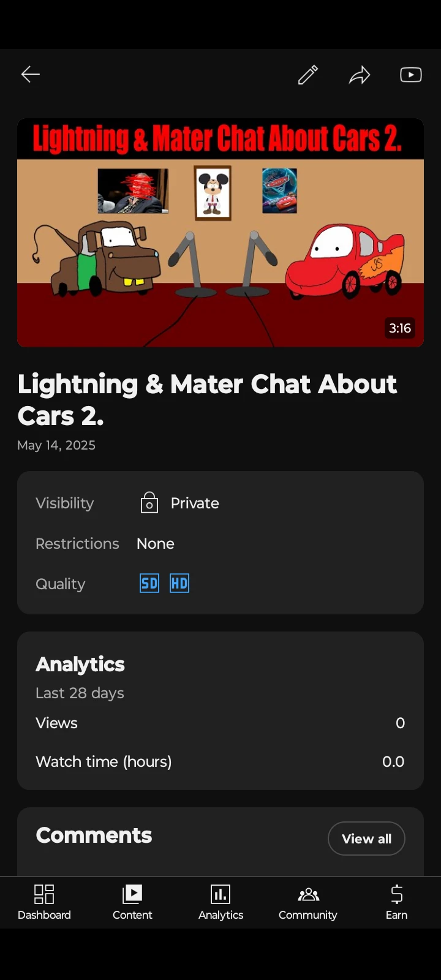Viewport: 441px width, 980px height.
Task: Tap the Comments section heading
Action: click(x=94, y=835)
